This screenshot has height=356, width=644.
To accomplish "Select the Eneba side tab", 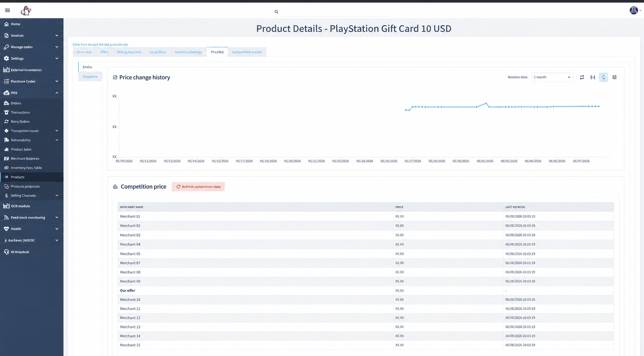I will (90, 67).
